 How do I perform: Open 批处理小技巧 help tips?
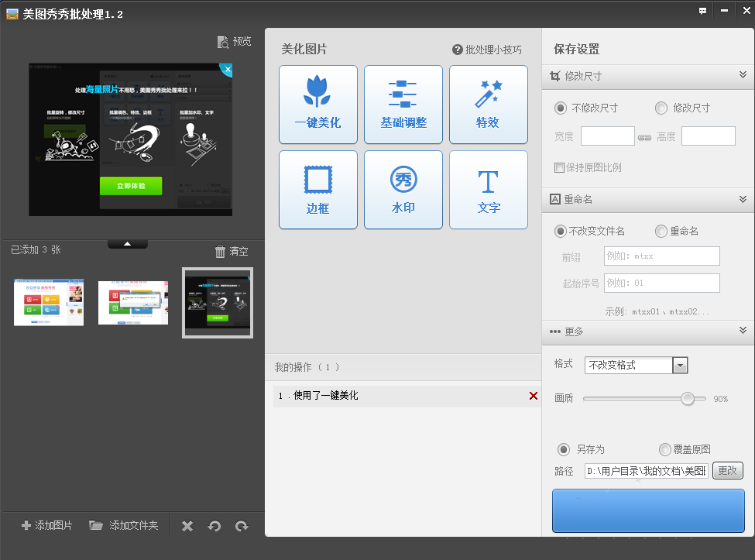(x=487, y=50)
